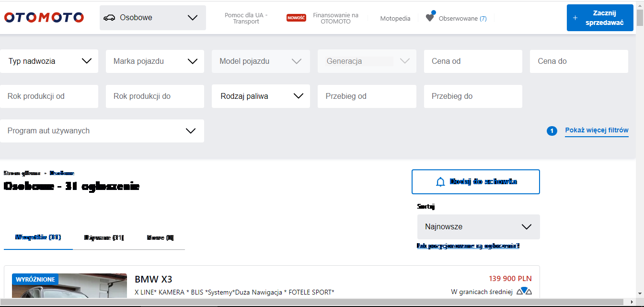The width and height of the screenshot is (644, 307).
Task: Click the Przebieg od input field
Action: click(x=367, y=96)
